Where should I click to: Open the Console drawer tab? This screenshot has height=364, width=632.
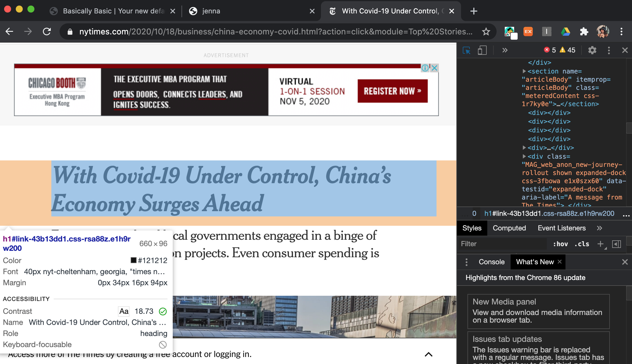[x=491, y=262]
